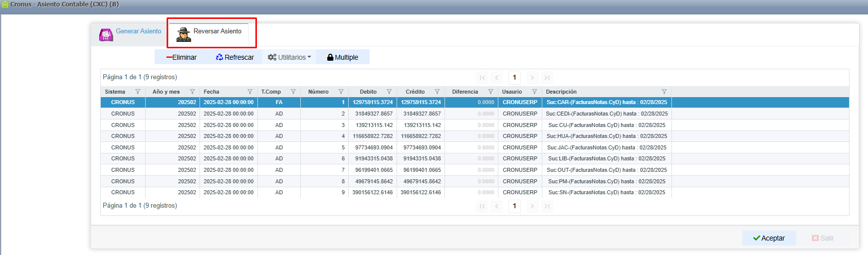Click debit value 116658922.7282
The width and height of the screenshot is (868, 255).
(373, 136)
